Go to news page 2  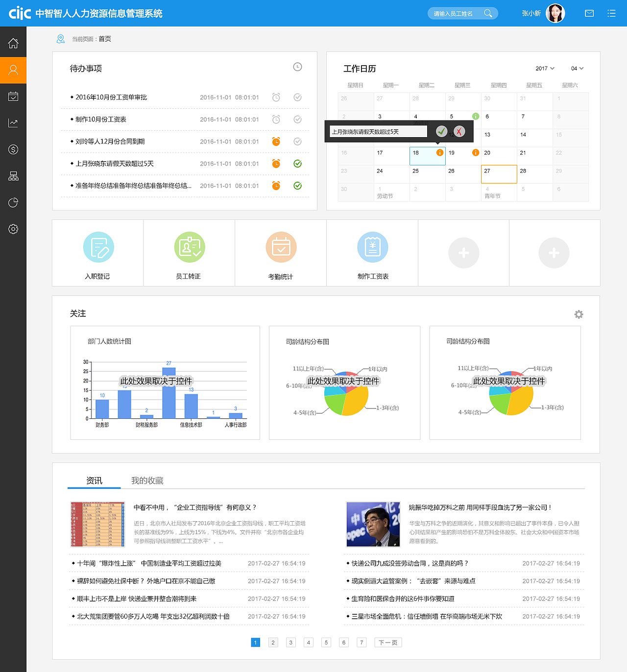[273, 643]
